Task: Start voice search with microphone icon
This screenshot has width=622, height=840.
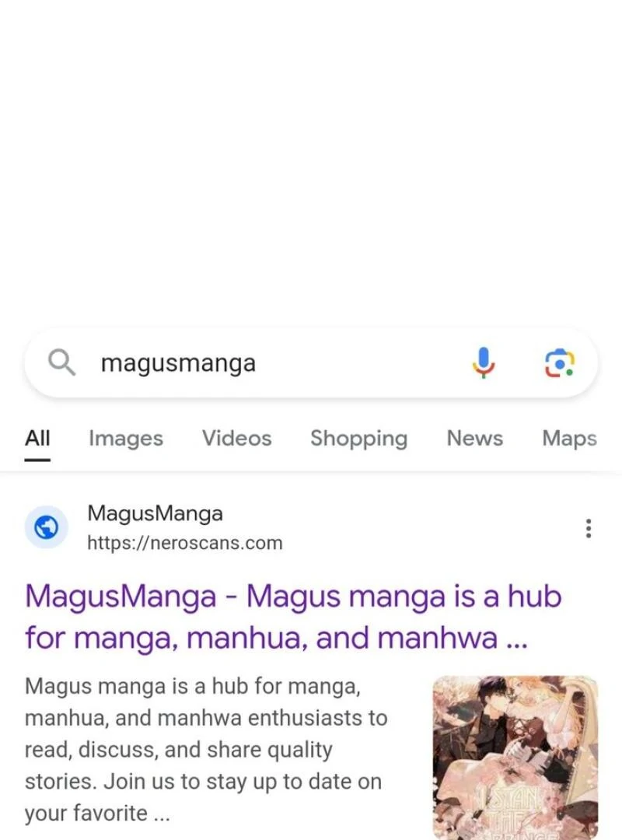Action: [x=484, y=362]
